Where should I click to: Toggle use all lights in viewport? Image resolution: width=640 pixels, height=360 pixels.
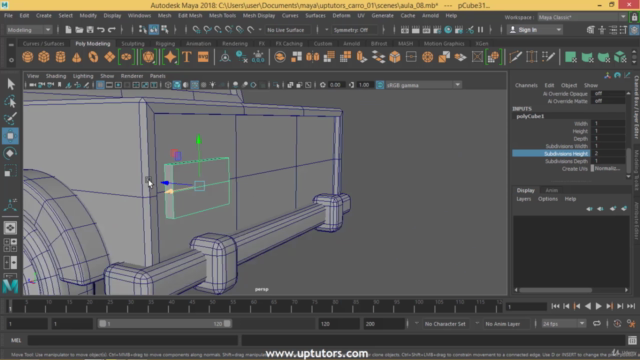coord(213,85)
